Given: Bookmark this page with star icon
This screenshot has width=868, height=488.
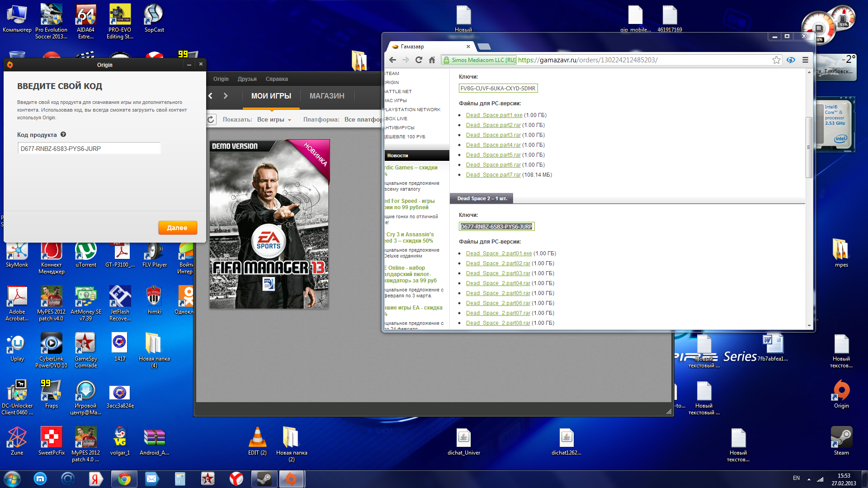Looking at the screenshot, I should (776, 60).
